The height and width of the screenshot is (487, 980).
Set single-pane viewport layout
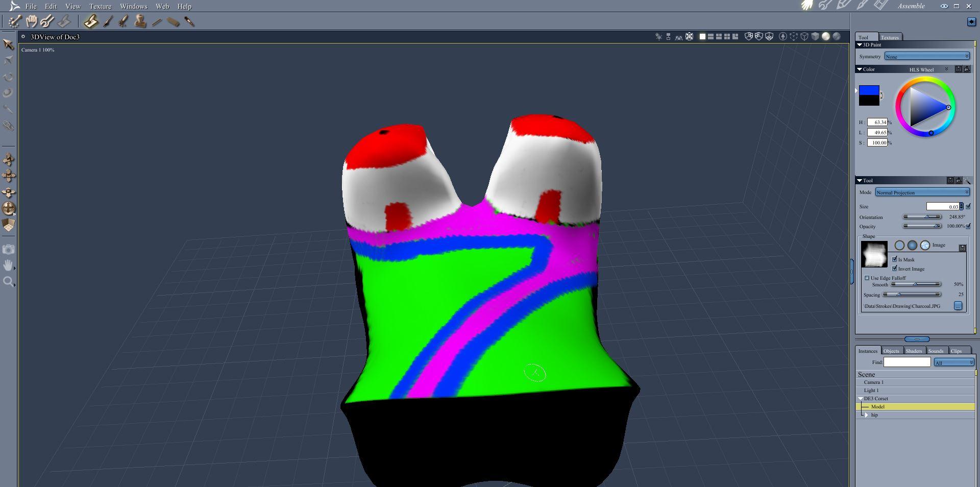point(702,36)
